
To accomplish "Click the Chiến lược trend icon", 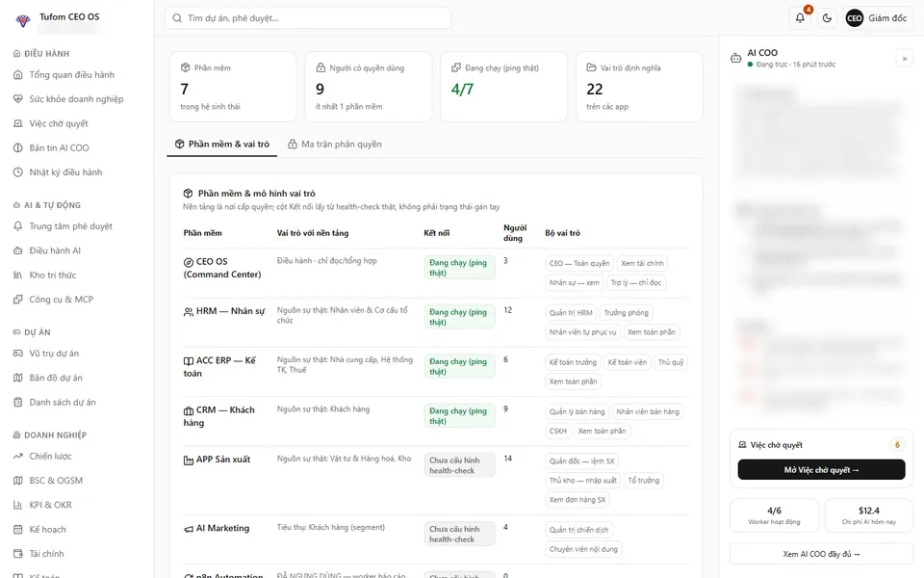I will coord(18,456).
